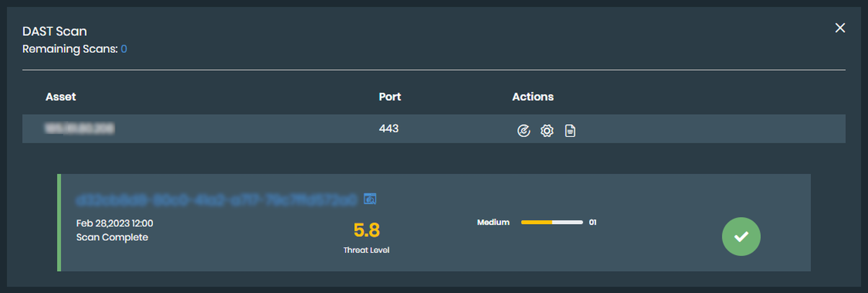Click the start scan radar icon
Image resolution: width=868 pixels, height=293 pixels.
(524, 131)
